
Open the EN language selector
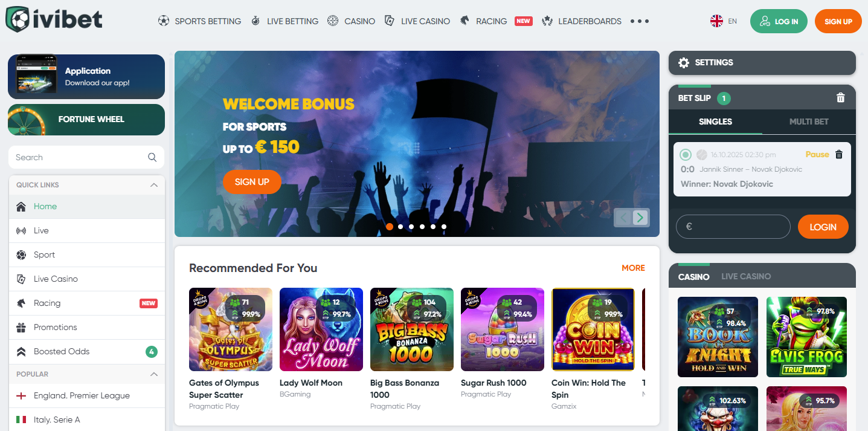tap(724, 21)
